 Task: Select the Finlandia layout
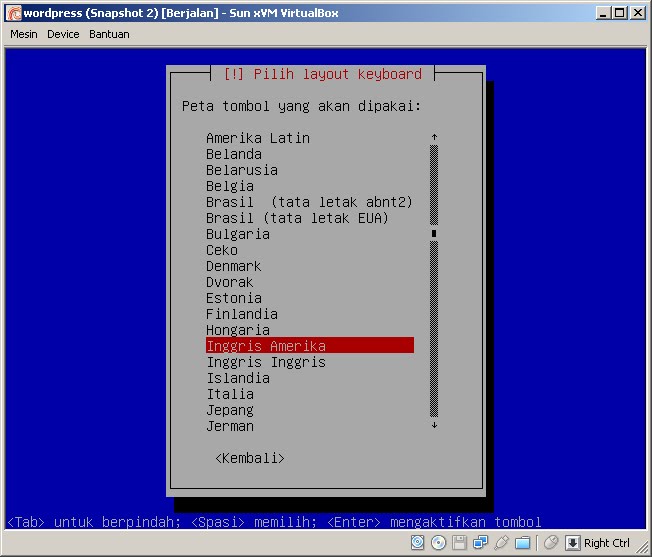coord(242,314)
